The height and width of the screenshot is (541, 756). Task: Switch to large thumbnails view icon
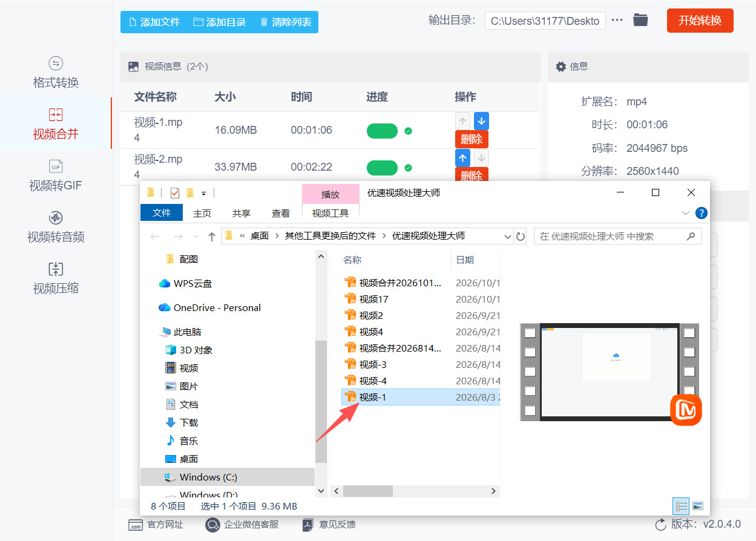697,506
